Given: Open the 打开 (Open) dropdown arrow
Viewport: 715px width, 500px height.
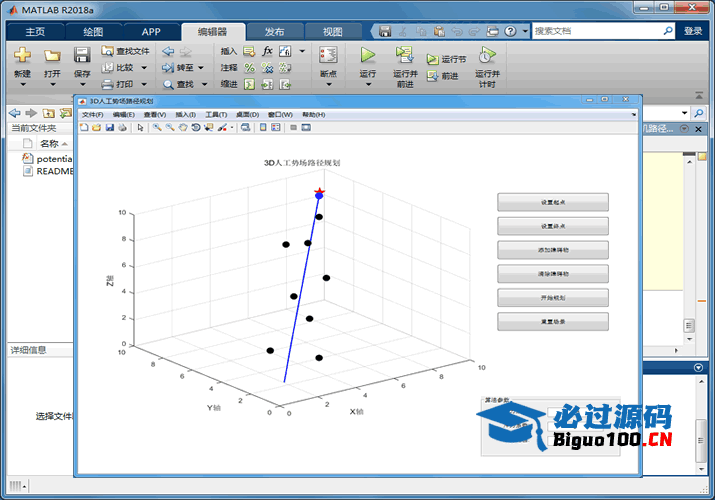Looking at the screenshot, I should (52, 85).
